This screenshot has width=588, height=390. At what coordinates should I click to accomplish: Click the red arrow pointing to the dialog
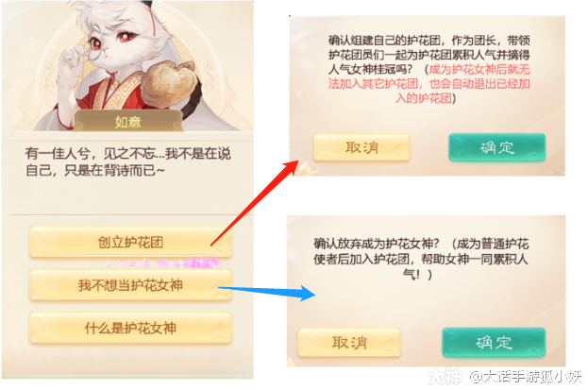[x=255, y=203]
